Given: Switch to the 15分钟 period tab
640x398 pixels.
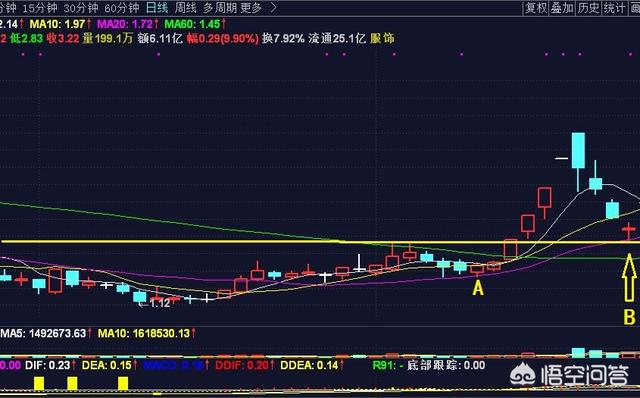Looking at the screenshot, I should pyautogui.click(x=40, y=8).
